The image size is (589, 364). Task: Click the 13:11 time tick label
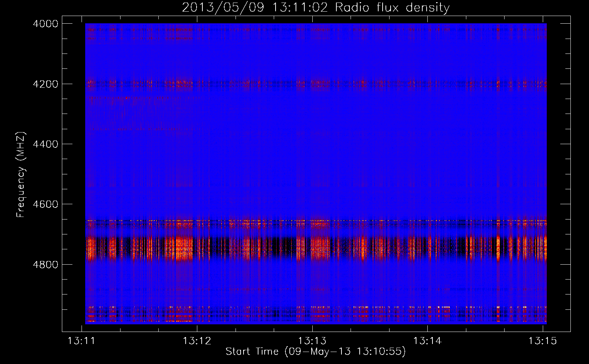[x=82, y=341]
